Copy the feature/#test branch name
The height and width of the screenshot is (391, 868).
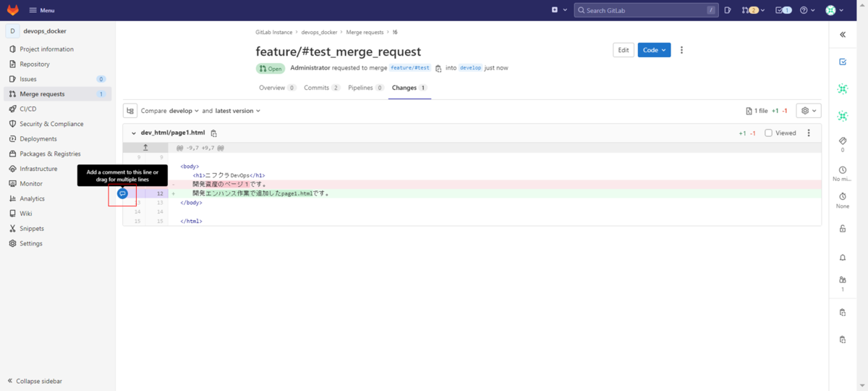[438, 68]
